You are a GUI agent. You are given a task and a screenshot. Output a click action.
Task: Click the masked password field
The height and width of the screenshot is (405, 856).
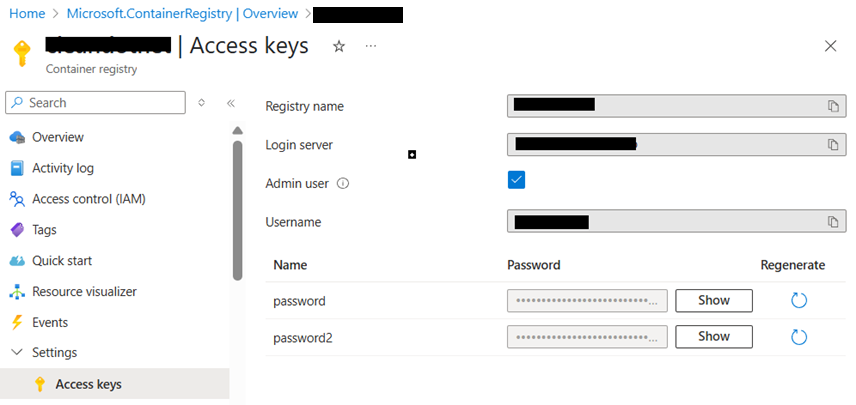(587, 301)
